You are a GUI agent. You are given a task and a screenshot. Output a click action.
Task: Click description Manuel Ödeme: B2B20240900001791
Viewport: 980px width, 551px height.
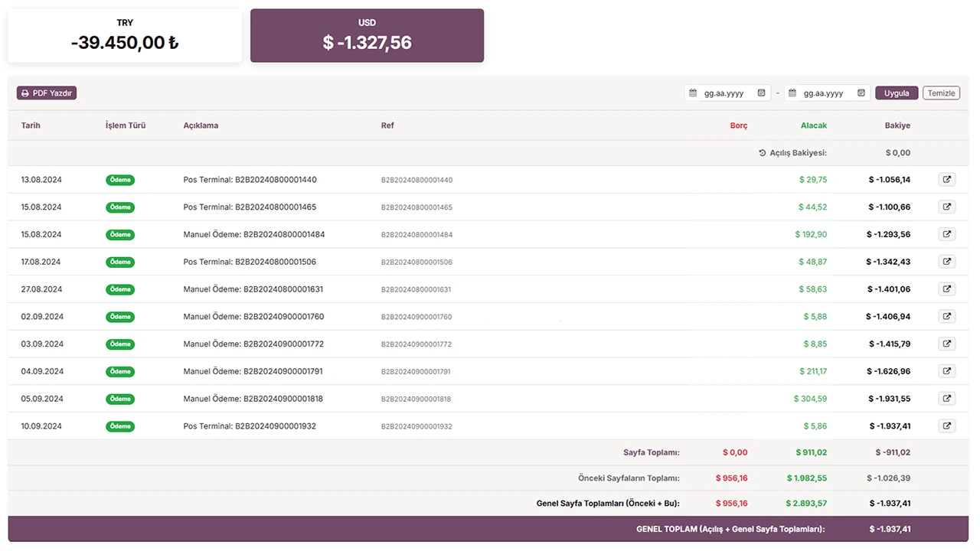pyautogui.click(x=253, y=371)
